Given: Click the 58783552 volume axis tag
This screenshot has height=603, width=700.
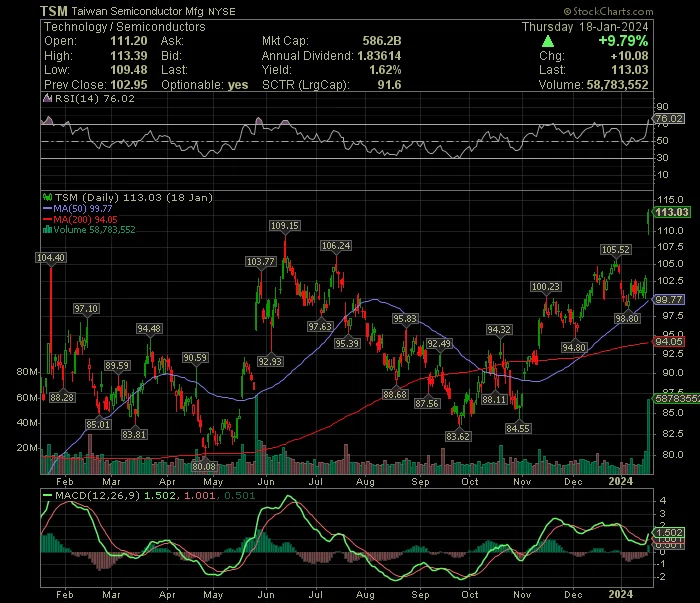Looking at the screenshot, I should 676,398.
